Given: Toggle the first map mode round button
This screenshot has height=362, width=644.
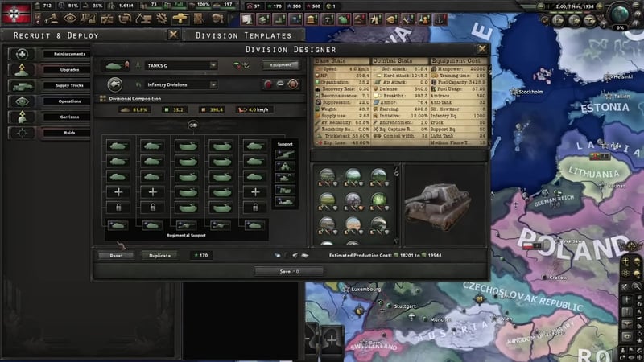Looking at the screenshot, I should 559,20.
